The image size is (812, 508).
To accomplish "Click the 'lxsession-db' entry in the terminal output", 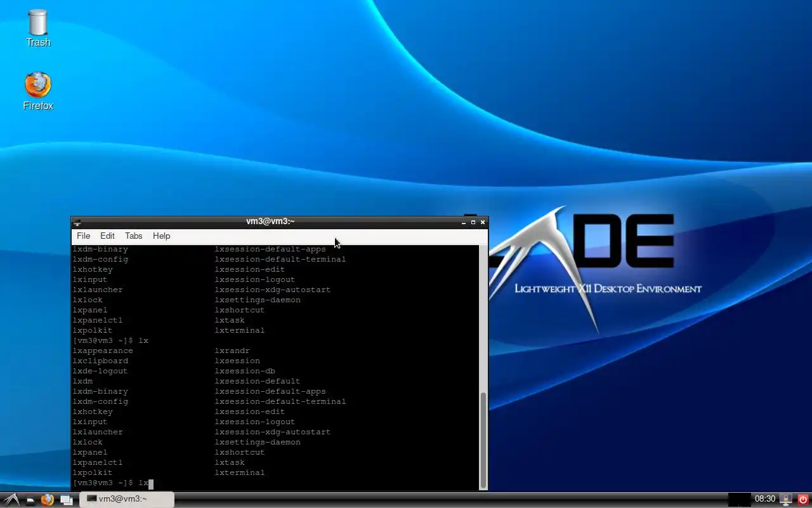I will point(245,371).
